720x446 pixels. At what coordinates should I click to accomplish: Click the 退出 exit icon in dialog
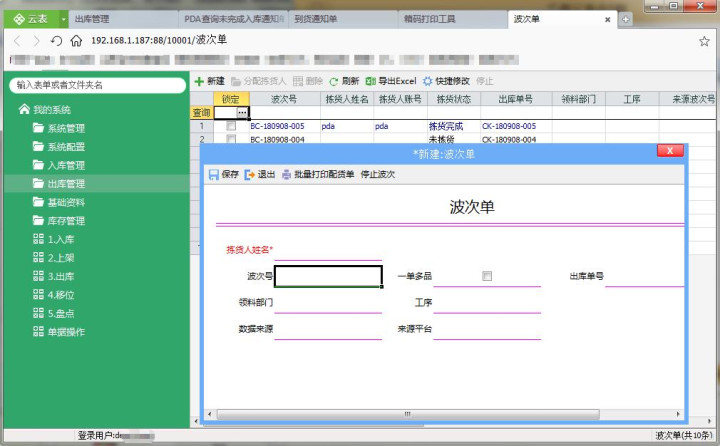click(249, 175)
